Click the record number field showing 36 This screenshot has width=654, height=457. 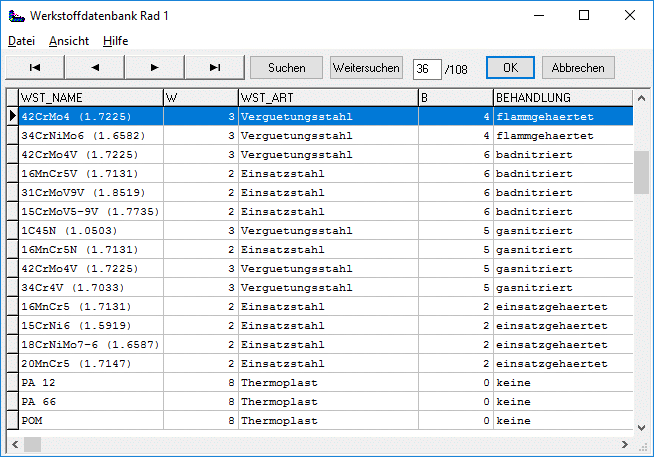(x=427, y=68)
